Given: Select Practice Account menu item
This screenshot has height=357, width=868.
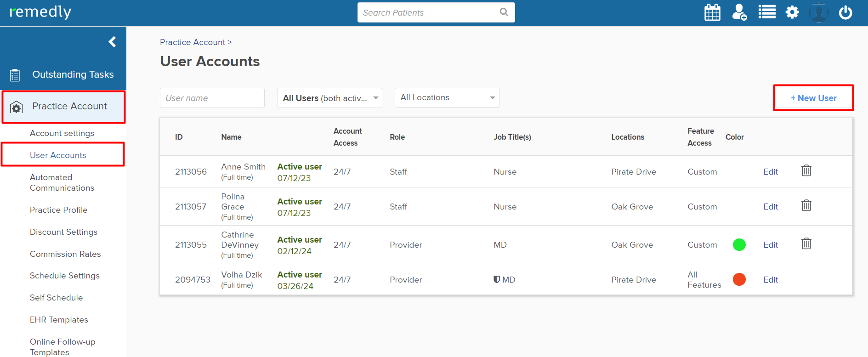Looking at the screenshot, I should pos(63,107).
